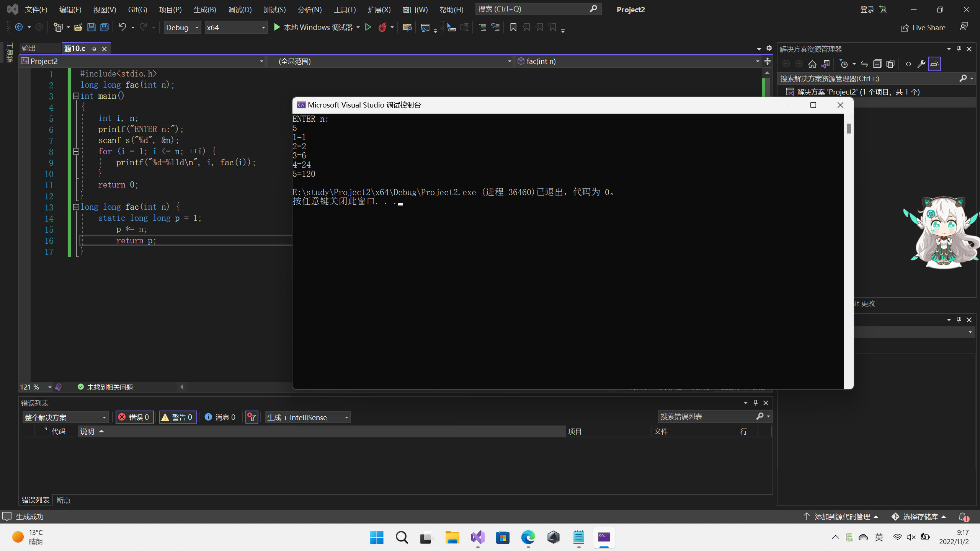Click the Hot Reload flame icon
The image size is (980, 551).
pos(382,27)
